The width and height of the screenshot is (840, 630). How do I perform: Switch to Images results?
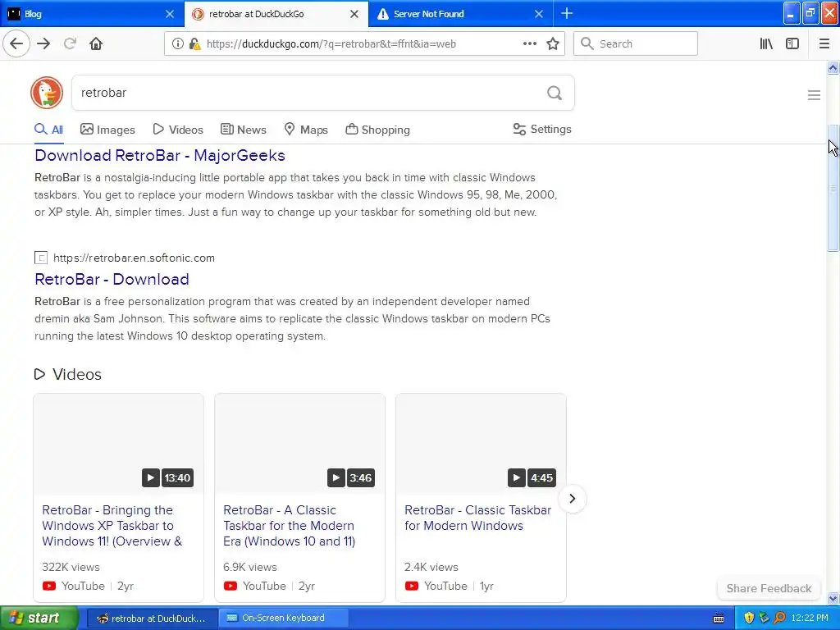(x=107, y=130)
